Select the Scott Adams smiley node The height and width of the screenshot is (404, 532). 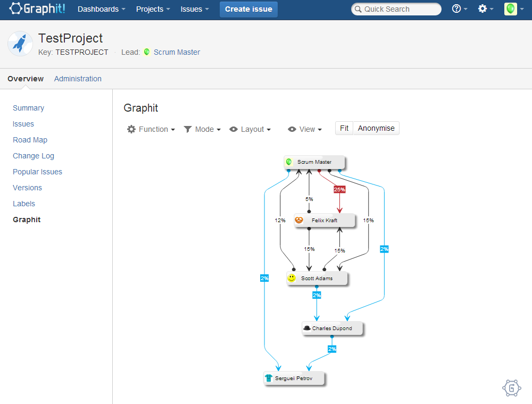[x=317, y=278]
